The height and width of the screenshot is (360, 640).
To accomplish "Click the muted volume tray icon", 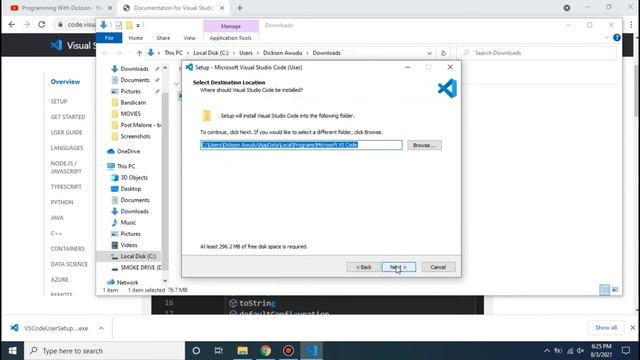I will (x=581, y=351).
